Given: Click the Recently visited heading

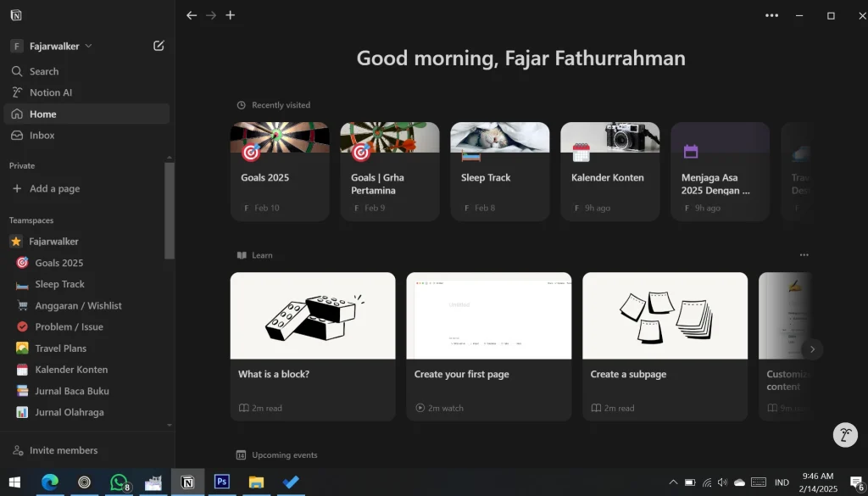Looking at the screenshot, I should point(281,105).
